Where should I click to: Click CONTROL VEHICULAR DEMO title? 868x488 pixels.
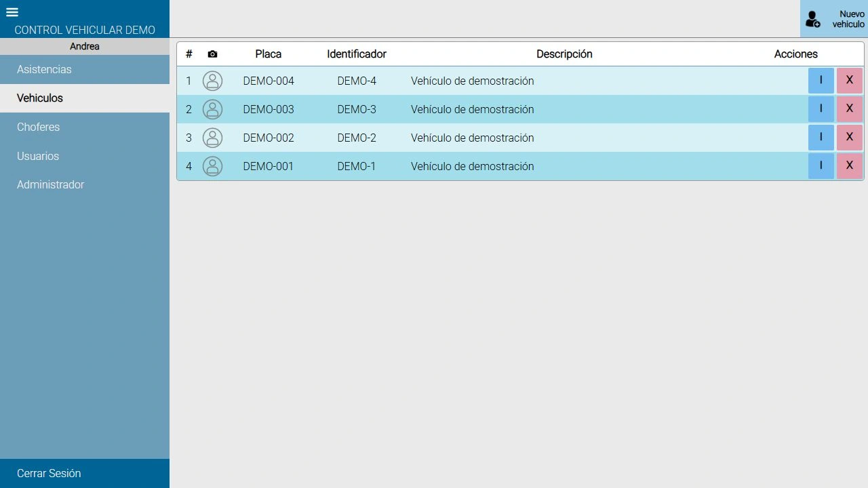tap(85, 30)
